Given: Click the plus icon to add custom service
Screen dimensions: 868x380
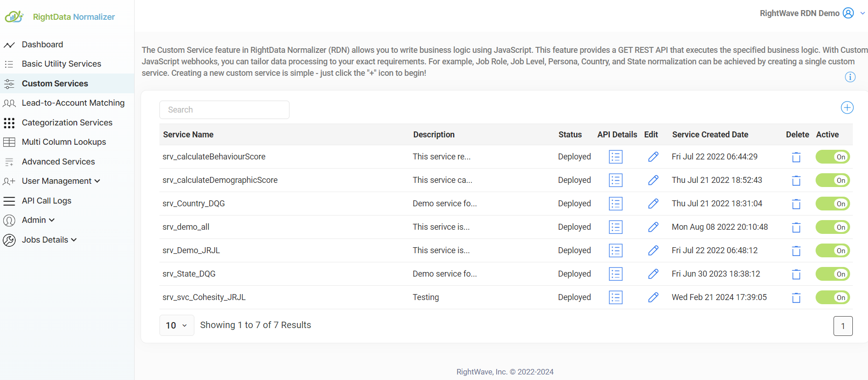Looking at the screenshot, I should pyautogui.click(x=847, y=108).
